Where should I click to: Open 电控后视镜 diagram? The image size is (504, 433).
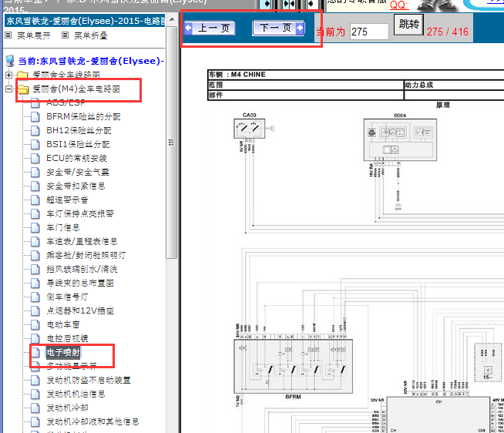pyautogui.click(x=67, y=338)
